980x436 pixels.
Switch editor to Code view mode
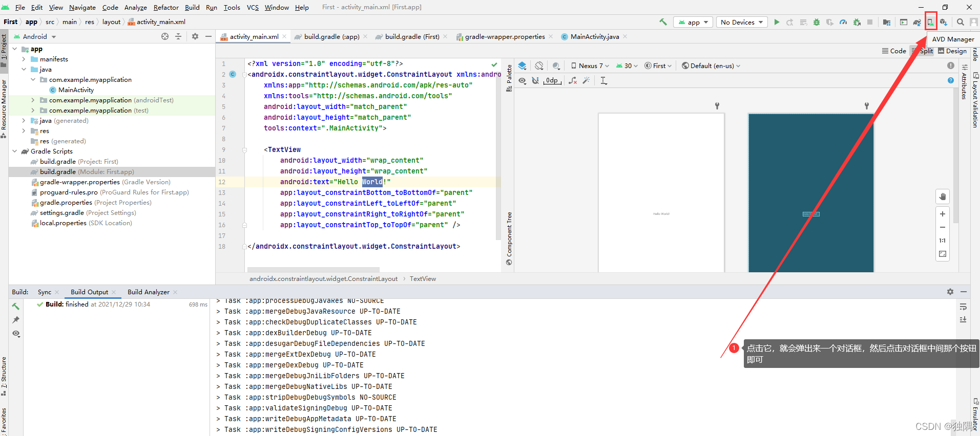894,51
